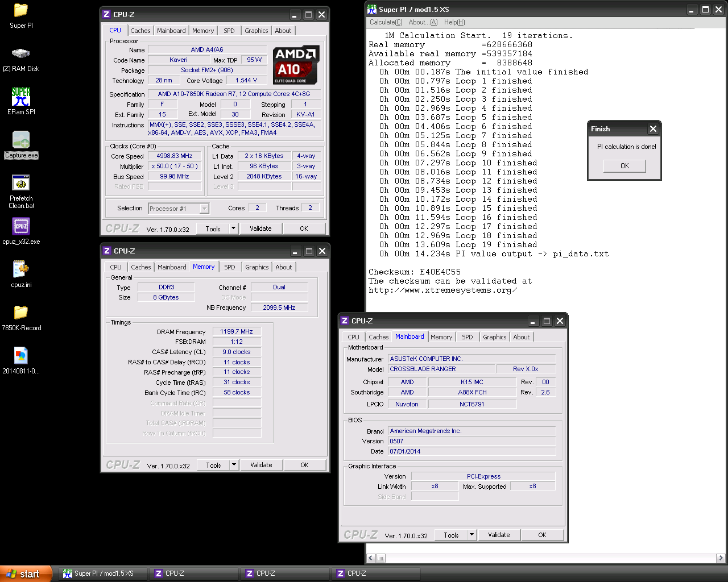The height and width of the screenshot is (582, 728).
Task: Open Memory tab in top CPU-Z window
Action: coord(203,31)
